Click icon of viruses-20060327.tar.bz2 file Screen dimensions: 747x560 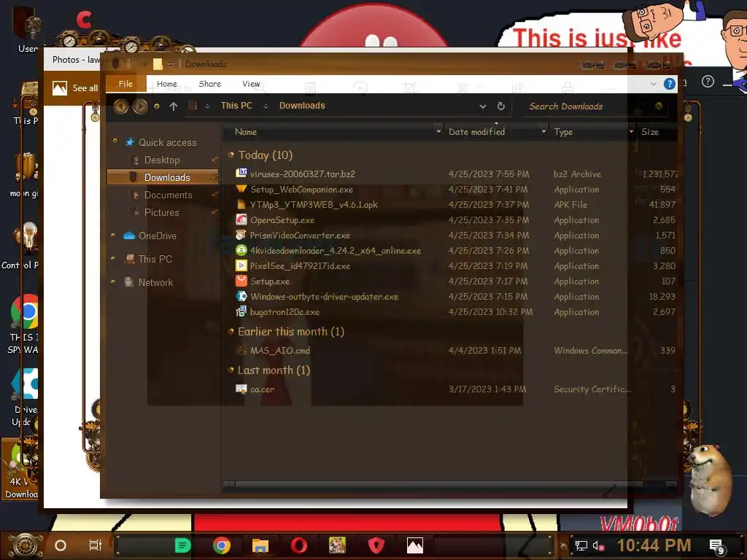[241, 174]
